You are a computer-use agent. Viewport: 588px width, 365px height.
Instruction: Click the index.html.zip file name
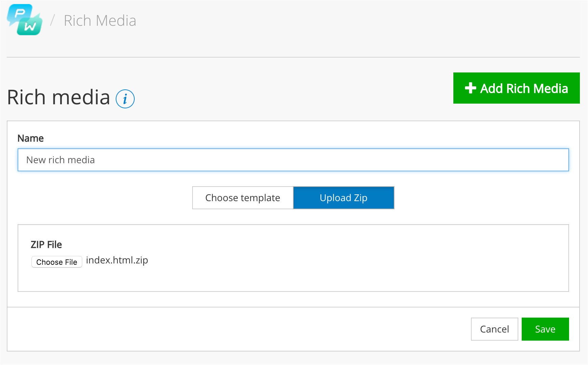click(117, 260)
